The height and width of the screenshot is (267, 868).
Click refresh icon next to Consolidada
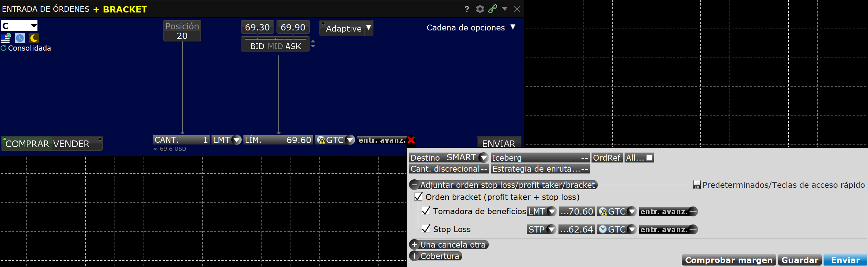(x=4, y=48)
